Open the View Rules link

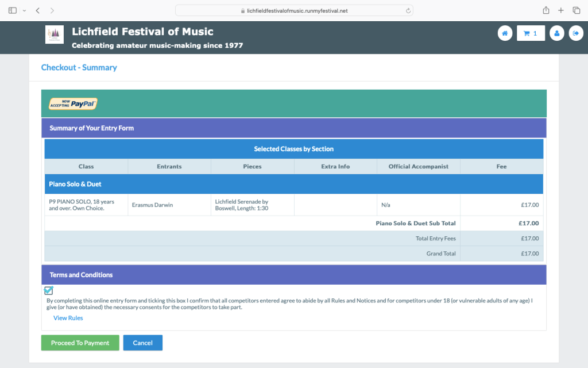coord(68,318)
